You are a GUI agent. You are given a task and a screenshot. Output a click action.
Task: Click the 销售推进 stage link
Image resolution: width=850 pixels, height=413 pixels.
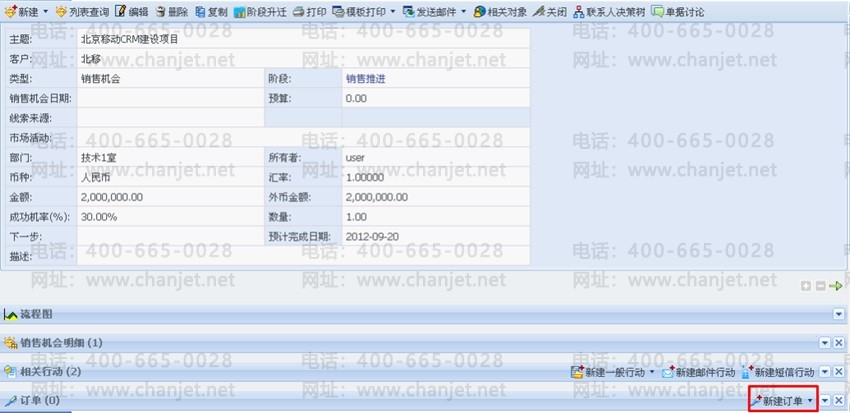(365, 78)
